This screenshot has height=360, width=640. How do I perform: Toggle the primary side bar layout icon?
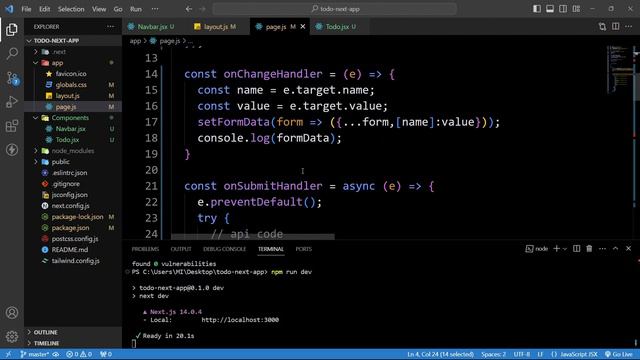(537, 9)
